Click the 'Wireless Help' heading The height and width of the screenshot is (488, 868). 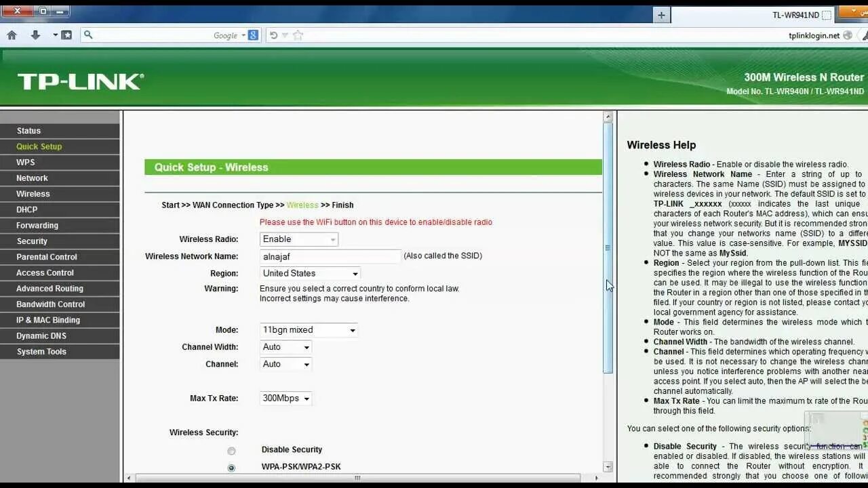(x=661, y=145)
